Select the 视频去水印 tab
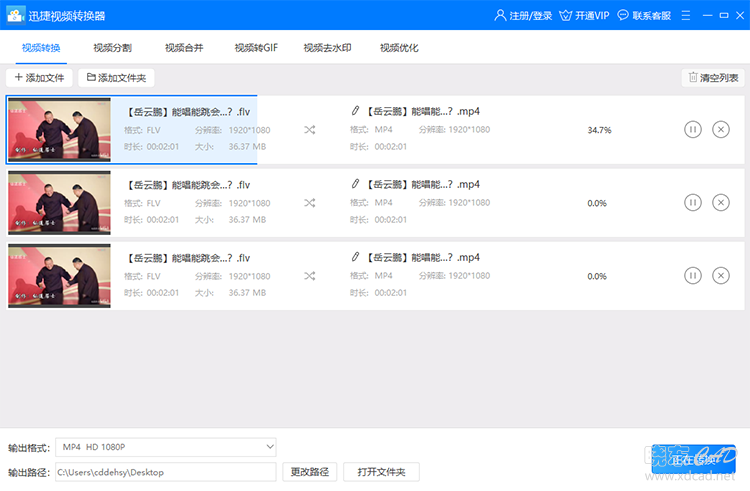 [x=327, y=48]
